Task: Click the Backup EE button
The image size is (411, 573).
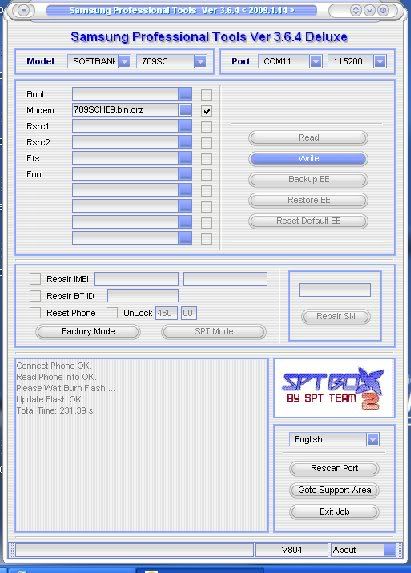Action: (308, 179)
